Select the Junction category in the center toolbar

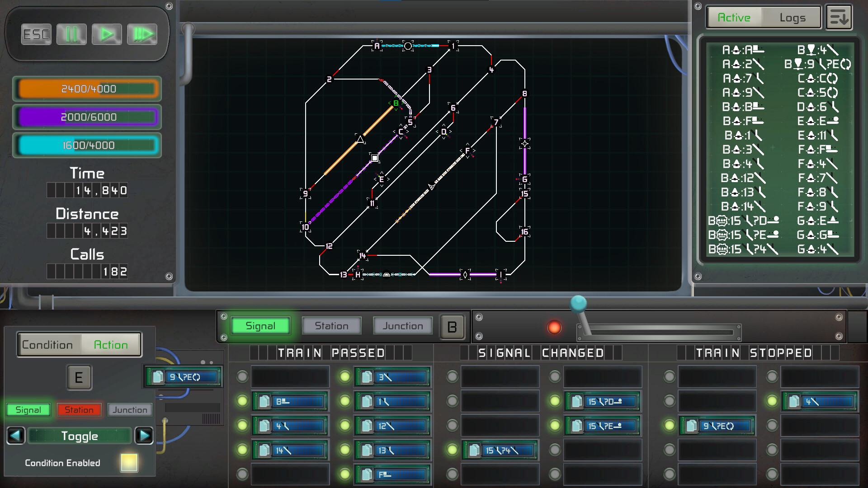[402, 325]
